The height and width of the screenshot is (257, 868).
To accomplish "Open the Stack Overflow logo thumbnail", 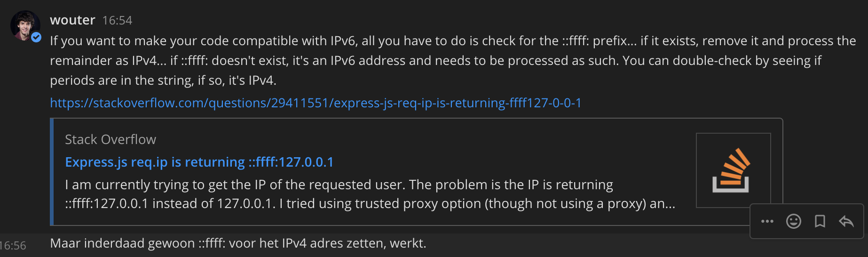I will (733, 170).
